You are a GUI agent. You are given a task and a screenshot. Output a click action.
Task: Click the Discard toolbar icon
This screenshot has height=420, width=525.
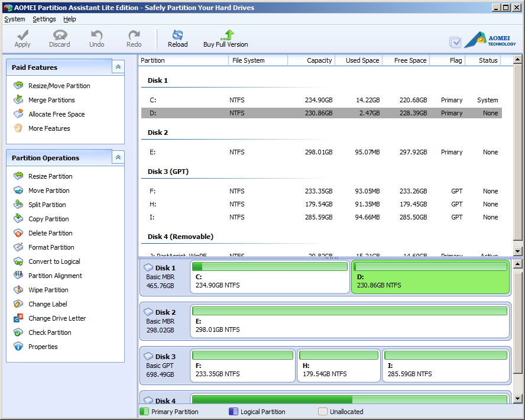pyautogui.click(x=60, y=35)
